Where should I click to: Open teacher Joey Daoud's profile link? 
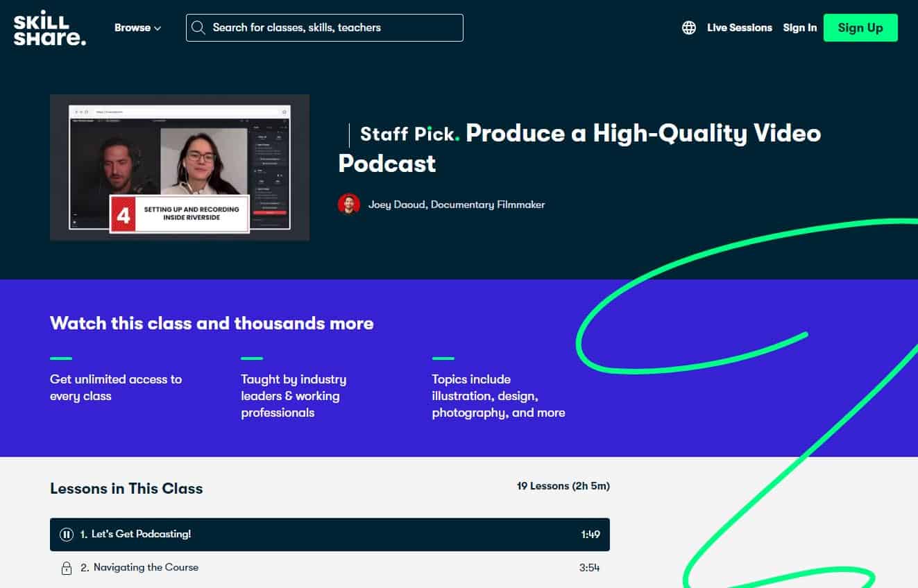[457, 205]
